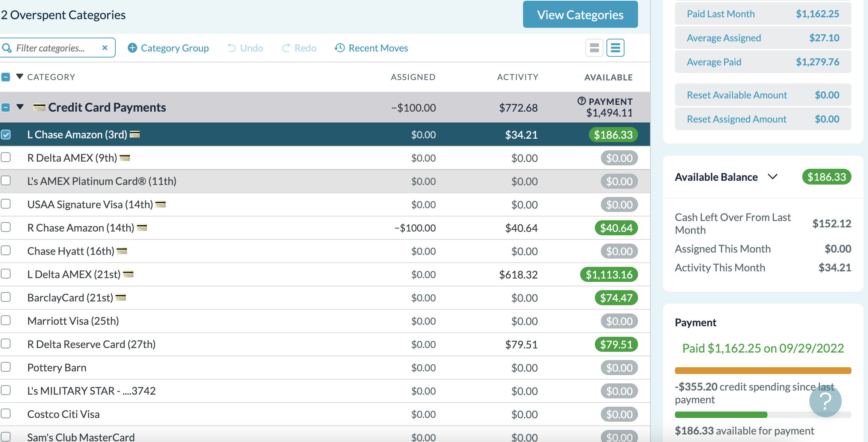Viewport: 868px width, 442px height.
Task: Click the CATEGORY sort chevron
Action: click(x=19, y=77)
